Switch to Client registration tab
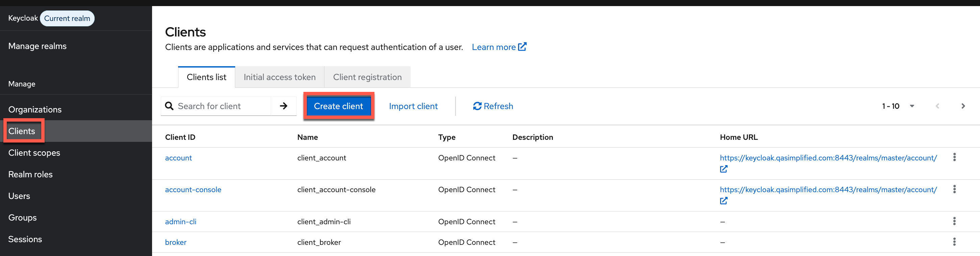This screenshot has height=256, width=980. 367,77
